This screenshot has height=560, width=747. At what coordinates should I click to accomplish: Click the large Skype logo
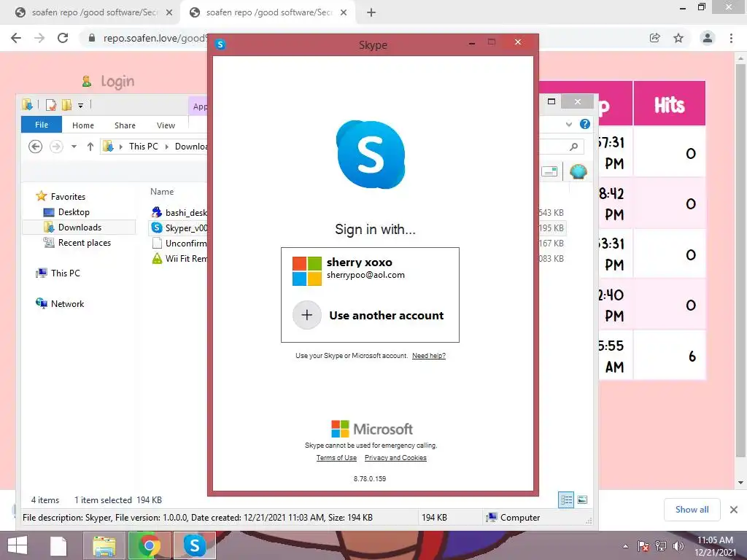[371, 155]
